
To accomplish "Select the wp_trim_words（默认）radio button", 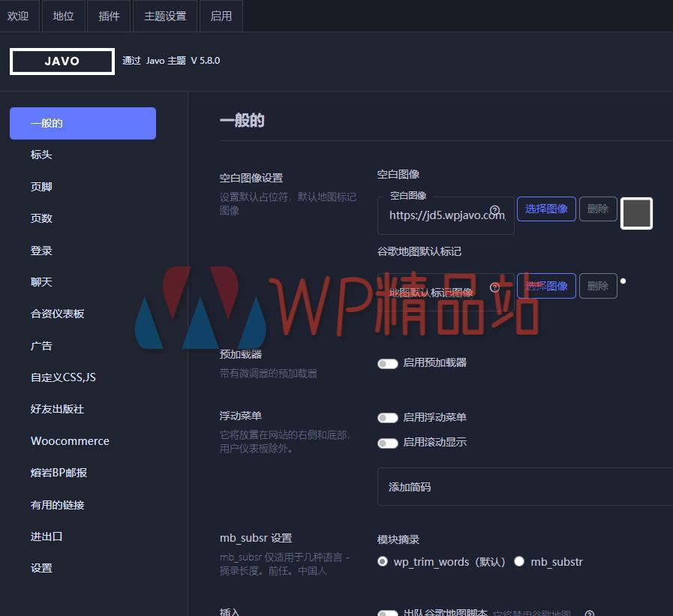I will click(x=382, y=561).
